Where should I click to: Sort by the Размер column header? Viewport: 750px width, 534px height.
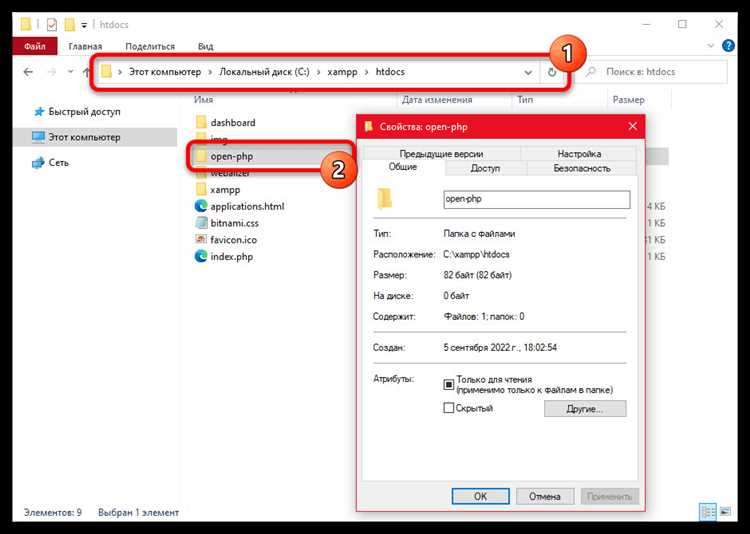(629, 100)
